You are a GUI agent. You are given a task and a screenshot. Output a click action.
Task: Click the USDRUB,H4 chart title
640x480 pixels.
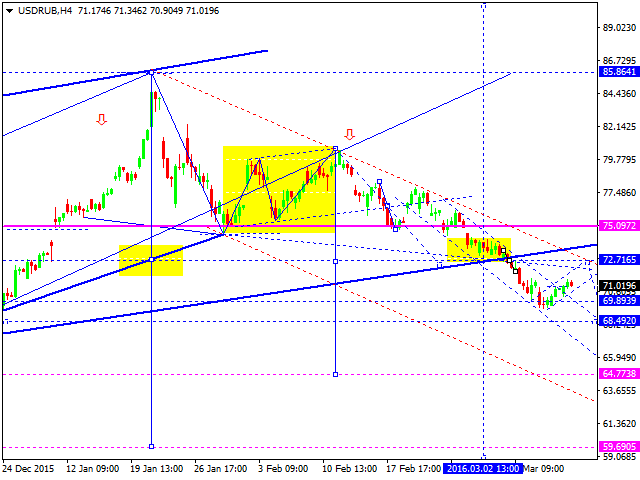[x=33, y=10]
